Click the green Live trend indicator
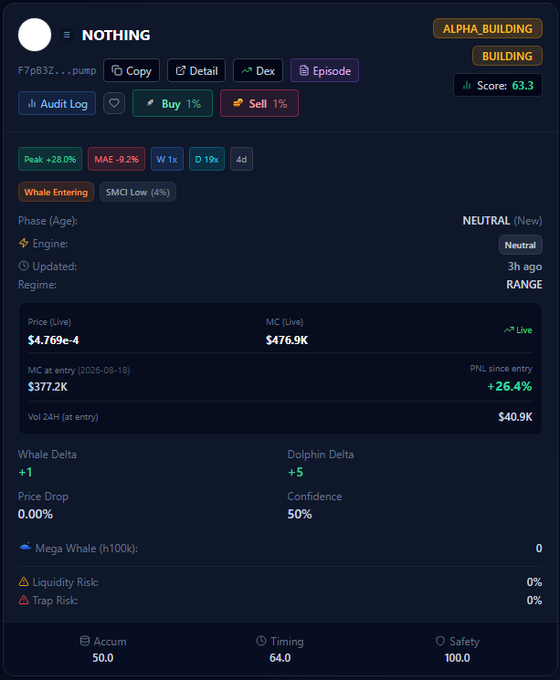The image size is (560, 680). [517, 330]
